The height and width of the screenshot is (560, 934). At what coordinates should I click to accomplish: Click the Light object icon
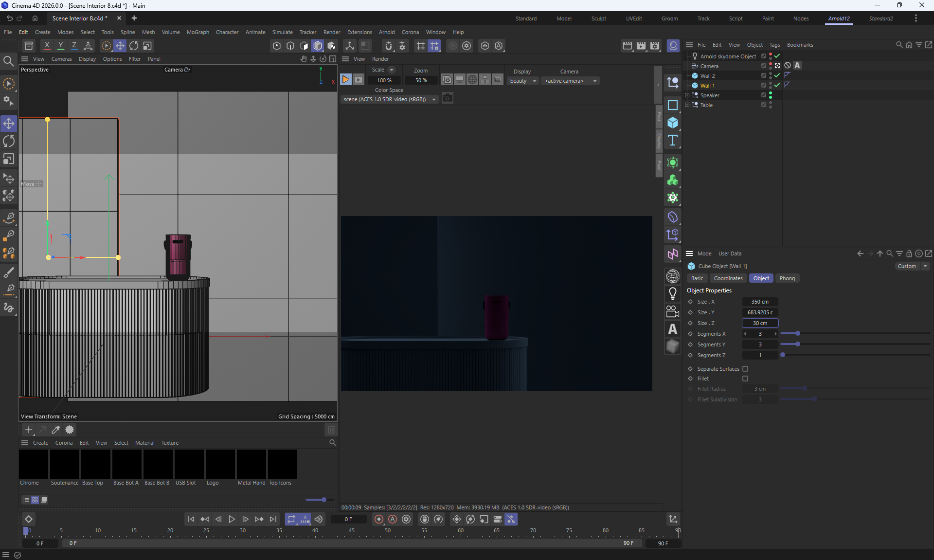pyautogui.click(x=673, y=293)
